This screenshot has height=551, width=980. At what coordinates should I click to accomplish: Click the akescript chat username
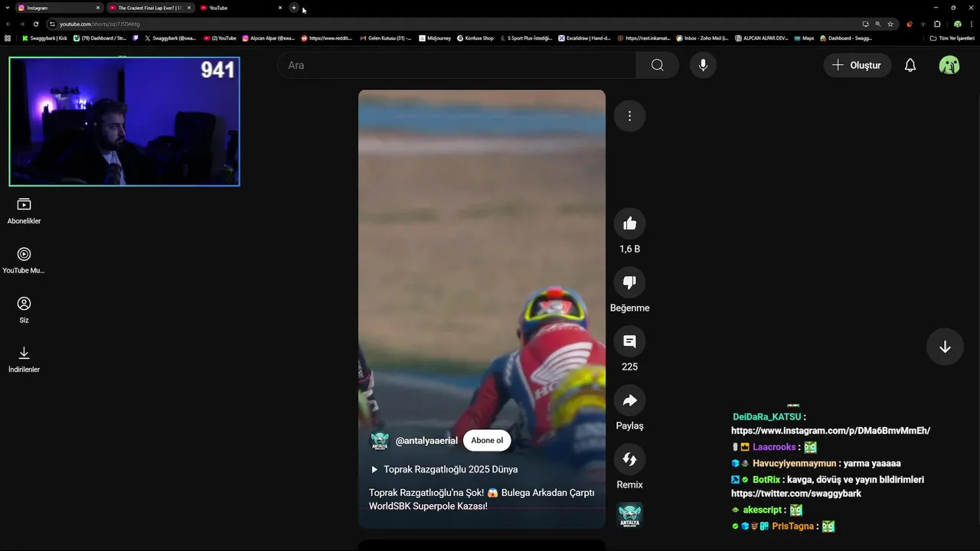point(763,510)
